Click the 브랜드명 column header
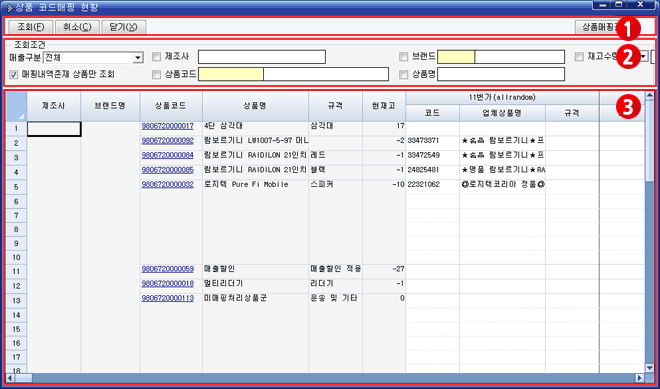 (110, 107)
